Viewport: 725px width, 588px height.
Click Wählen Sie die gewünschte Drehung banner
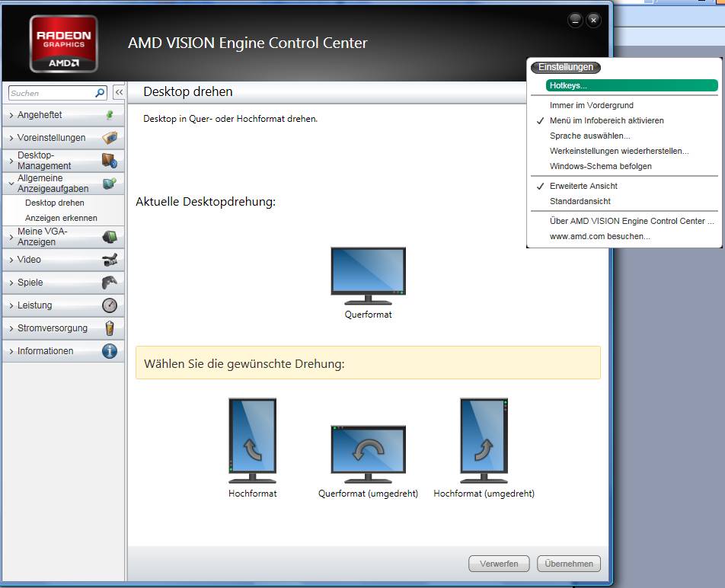click(368, 363)
